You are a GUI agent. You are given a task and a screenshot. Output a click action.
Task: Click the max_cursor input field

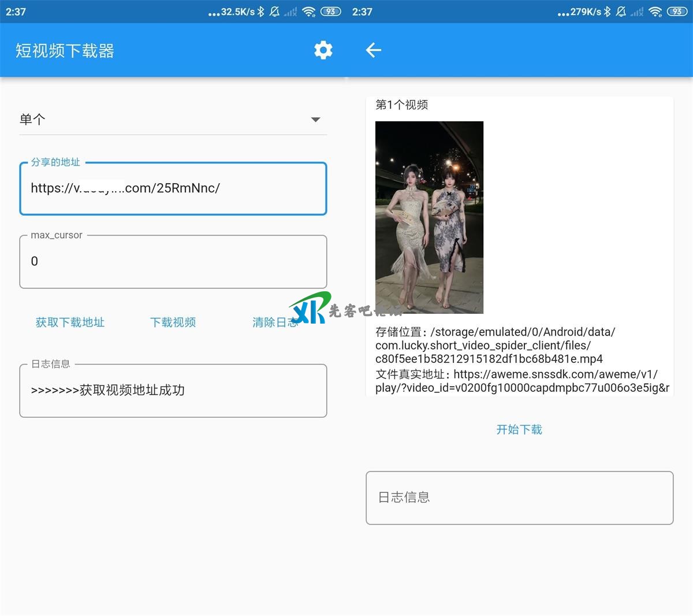[x=173, y=262]
